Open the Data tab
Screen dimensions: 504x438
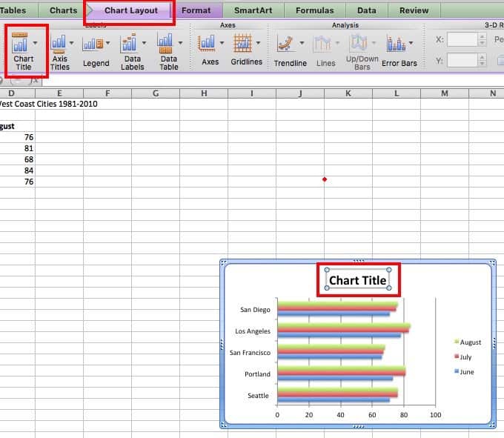pos(366,10)
